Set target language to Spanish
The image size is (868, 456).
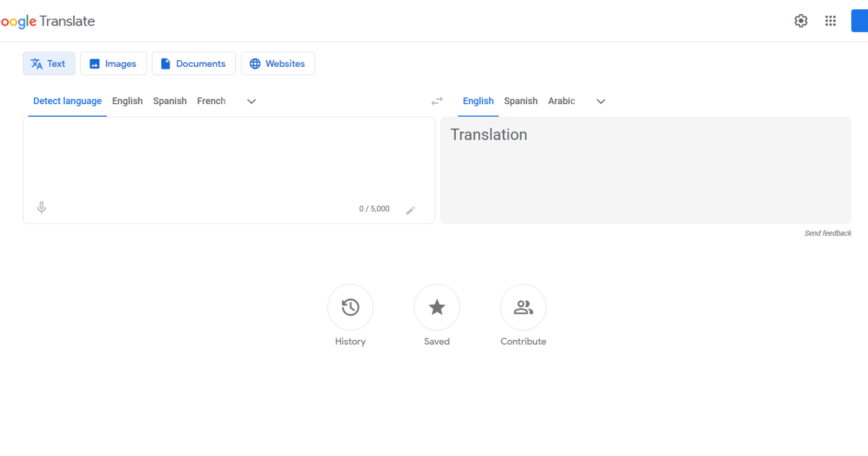pyautogui.click(x=520, y=101)
